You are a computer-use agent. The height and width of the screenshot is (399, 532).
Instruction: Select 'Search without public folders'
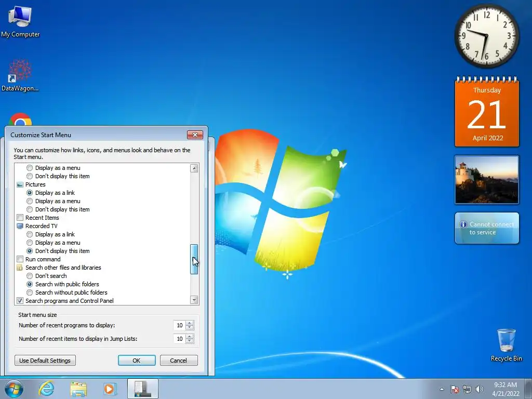click(30, 292)
